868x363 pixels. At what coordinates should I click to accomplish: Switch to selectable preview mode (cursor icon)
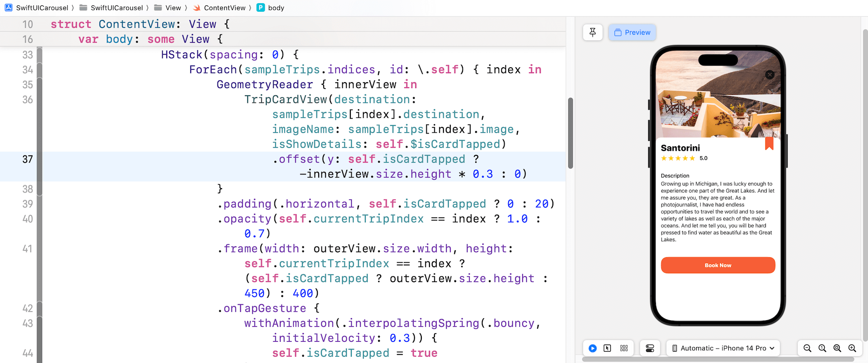(x=608, y=348)
